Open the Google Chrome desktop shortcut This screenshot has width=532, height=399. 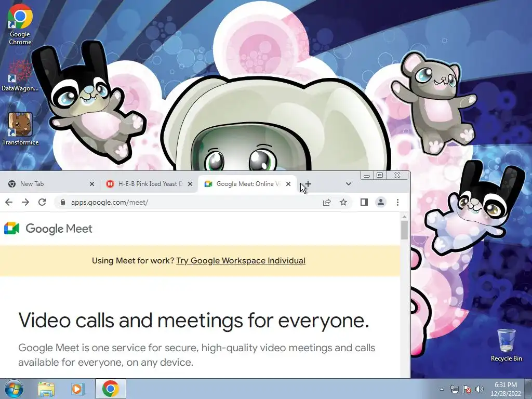(20, 24)
